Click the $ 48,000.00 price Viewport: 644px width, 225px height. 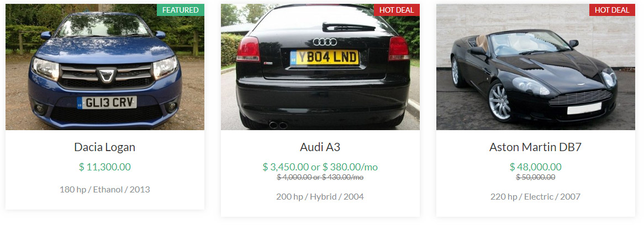point(535,167)
